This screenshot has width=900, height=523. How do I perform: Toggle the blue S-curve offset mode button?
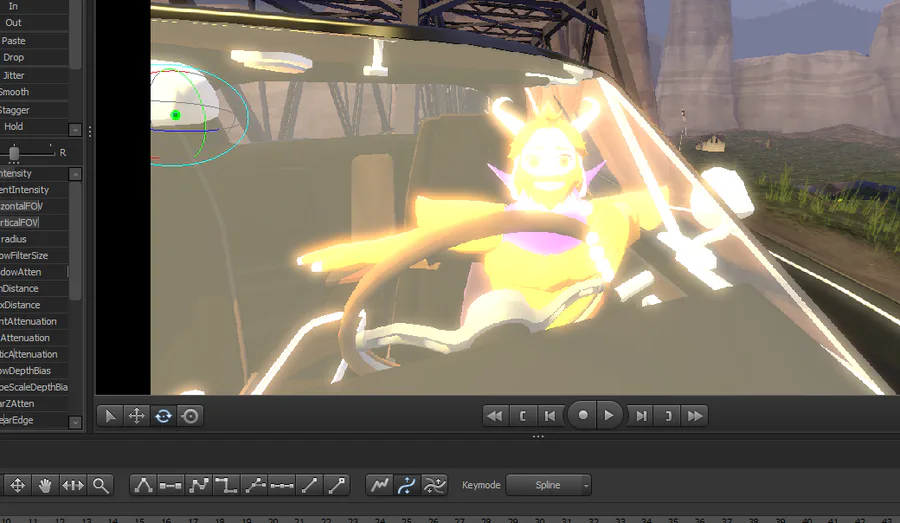point(406,485)
